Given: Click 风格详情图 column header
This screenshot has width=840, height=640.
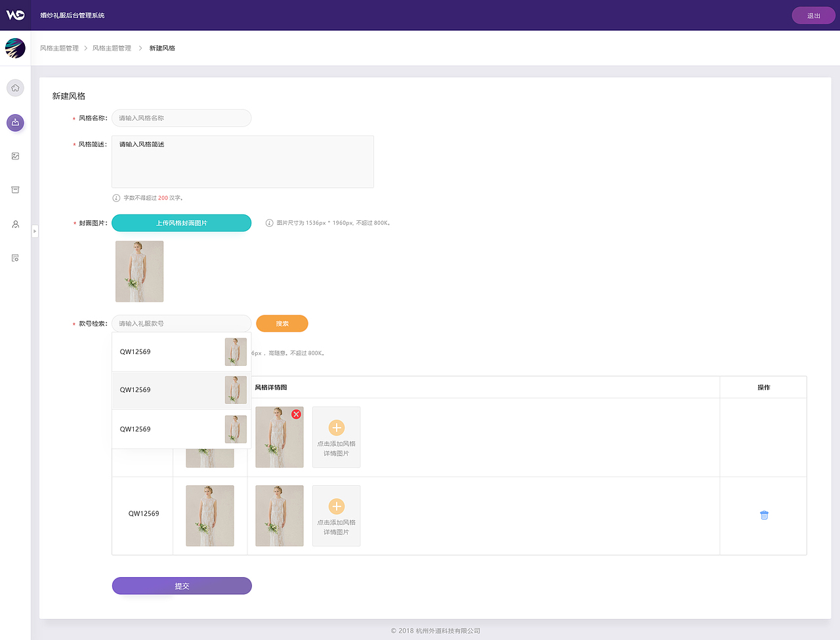Looking at the screenshot, I should [271, 388].
